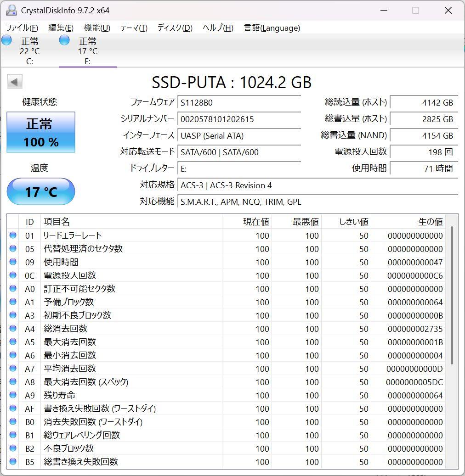465x476 pixels.
Task: Select the シリアルナンバー field
Action: tap(239, 119)
